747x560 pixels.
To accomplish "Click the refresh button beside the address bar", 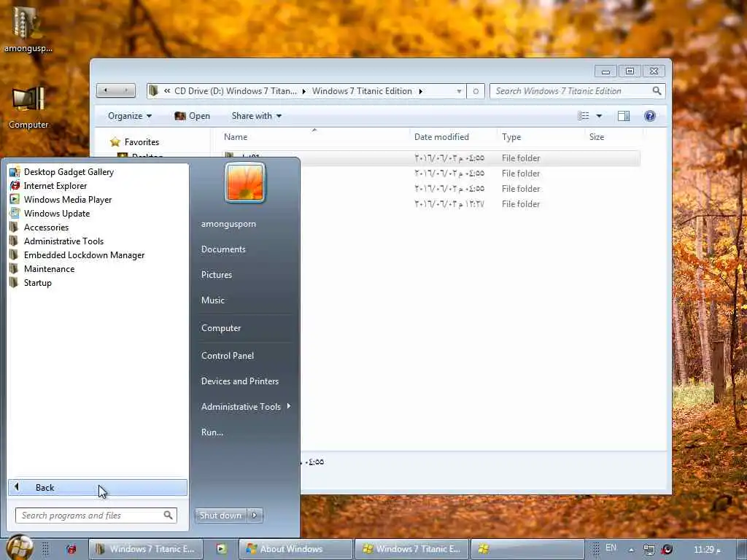I will point(476,91).
